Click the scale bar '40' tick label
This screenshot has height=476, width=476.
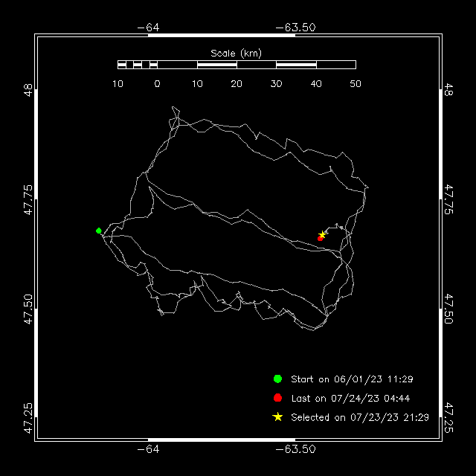click(x=316, y=83)
